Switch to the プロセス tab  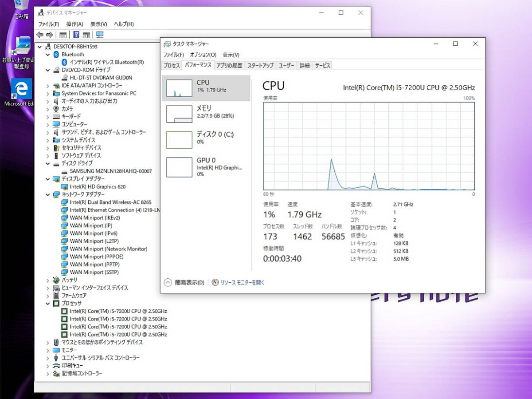pyautogui.click(x=172, y=66)
